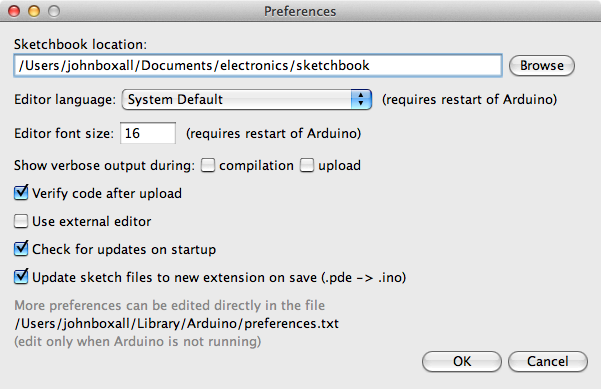This screenshot has width=601, height=389.
Task: Disable Check for updates on startup
Action: click(x=21, y=249)
